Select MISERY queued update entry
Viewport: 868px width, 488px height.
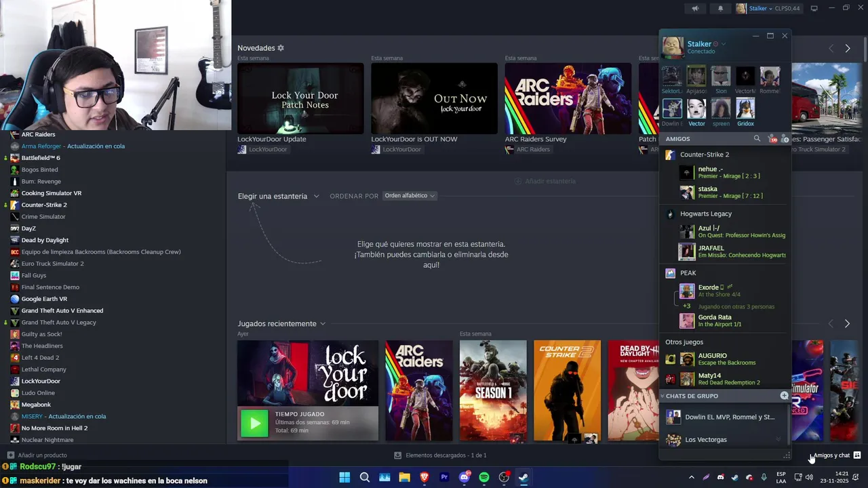[63, 416]
